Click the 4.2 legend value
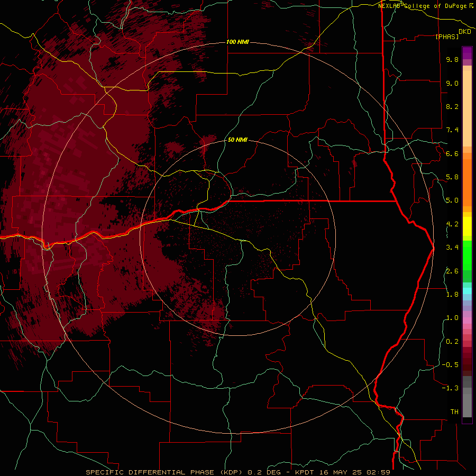This screenshot has width=476, height=476. point(452,224)
